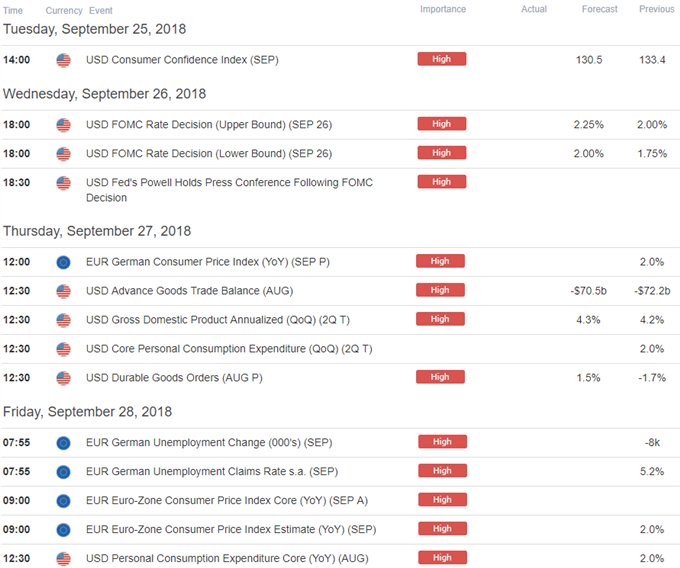
Task: Click High badge for FOMC Lower Bound
Action: coord(442,153)
